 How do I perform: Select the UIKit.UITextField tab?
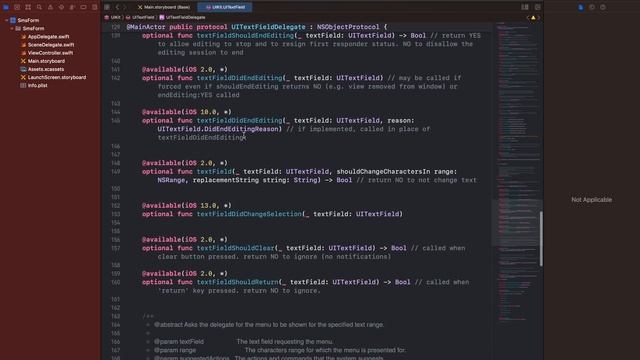225,7
